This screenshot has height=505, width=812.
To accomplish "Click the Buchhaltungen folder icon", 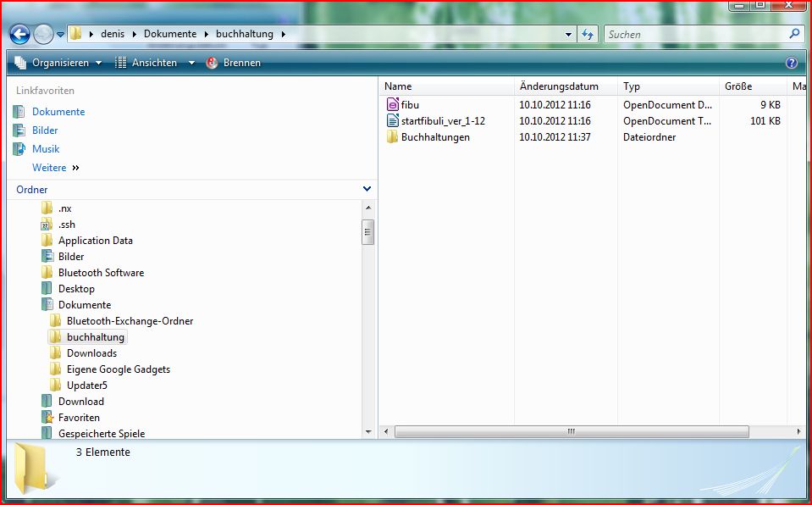I will coord(393,137).
